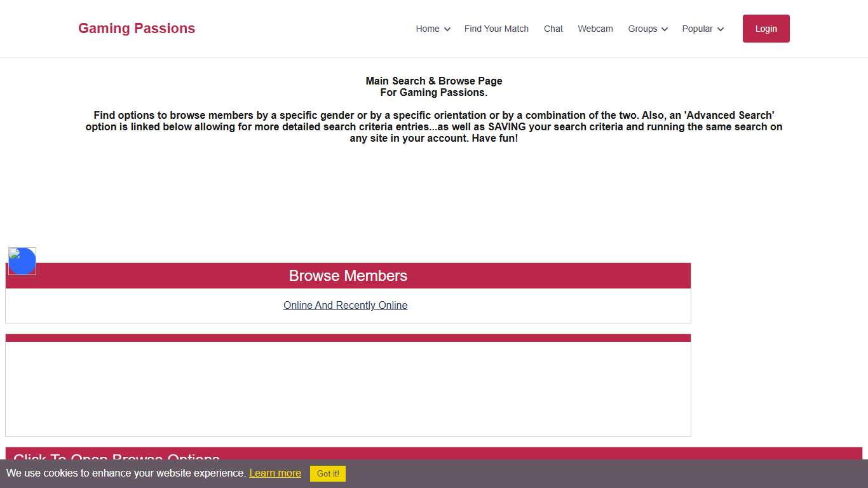Screen dimensions: 868x488
Task: Open the Groups menu
Action: coord(642,29)
